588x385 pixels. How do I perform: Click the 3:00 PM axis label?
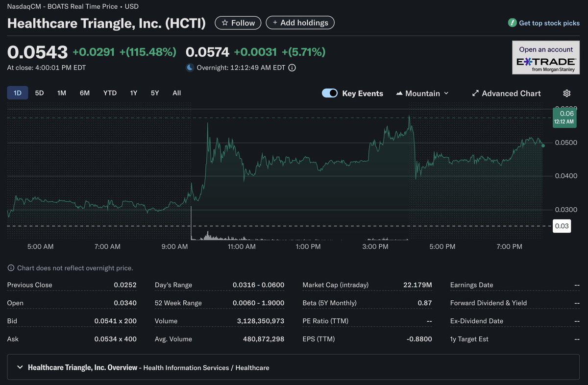[376, 246]
